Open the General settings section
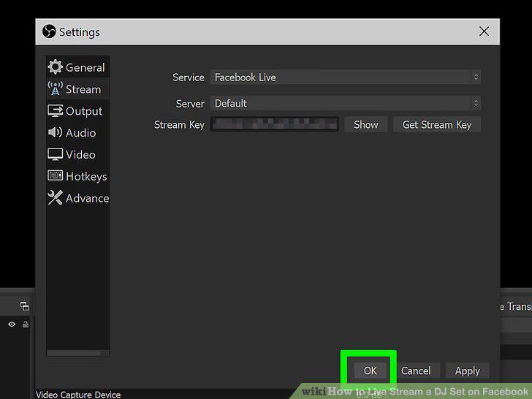Viewport: 532px width, 399px height. coord(77,67)
